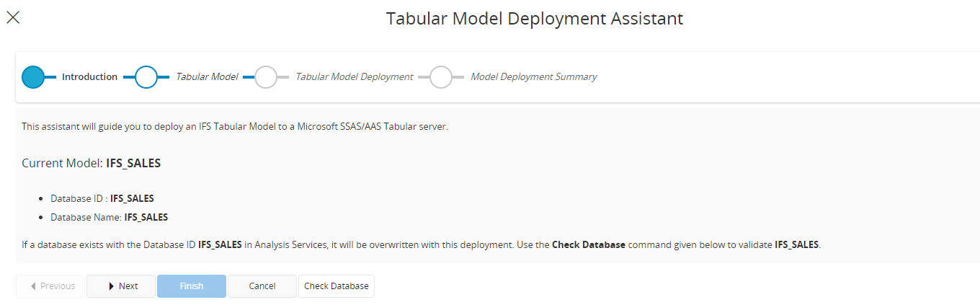Viewport: 980px width, 305px height.
Task: Open the Tabular Model Deployment step label
Action: tap(354, 77)
